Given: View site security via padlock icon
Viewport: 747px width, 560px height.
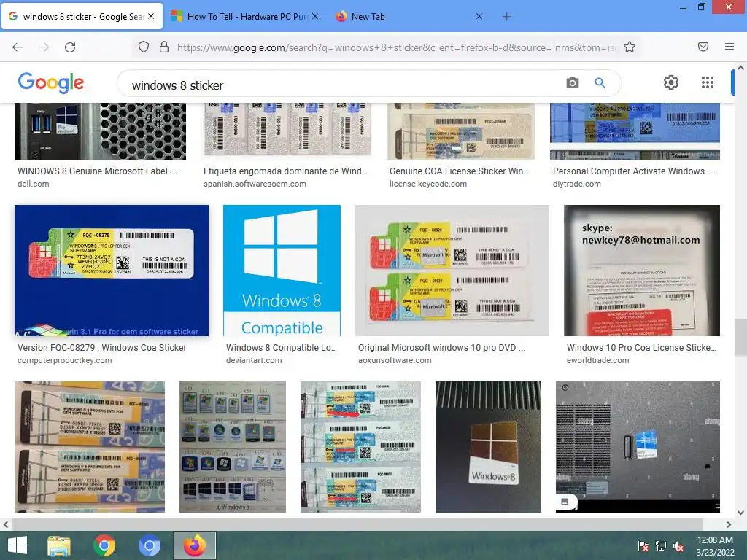Looking at the screenshot, I should point(164,47).
